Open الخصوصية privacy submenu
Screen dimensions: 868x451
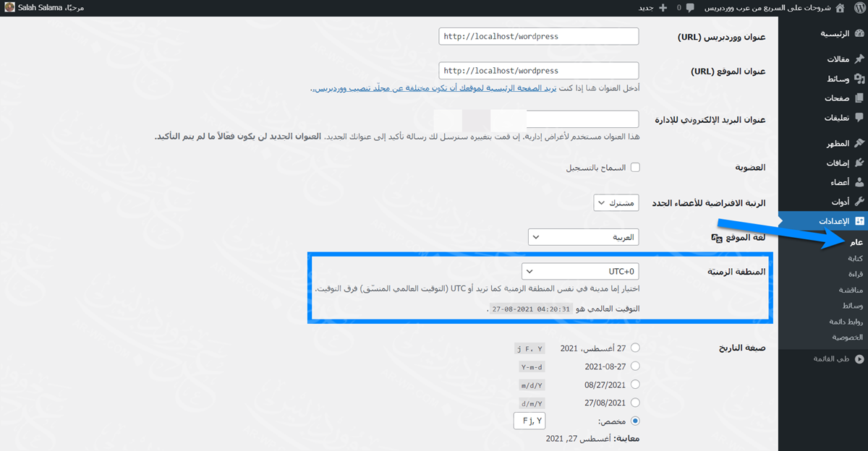pyautogui.click(x=848, y=338)
